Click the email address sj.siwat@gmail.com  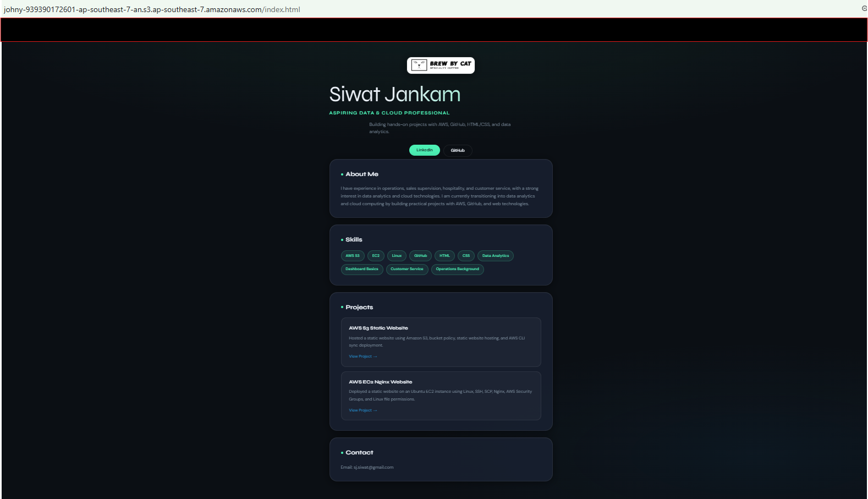pos(373,467)
